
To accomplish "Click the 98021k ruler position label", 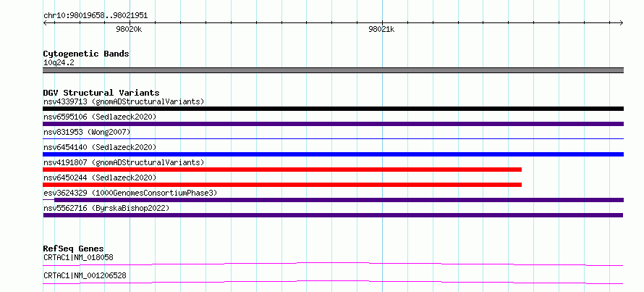I will click(381, 29).
